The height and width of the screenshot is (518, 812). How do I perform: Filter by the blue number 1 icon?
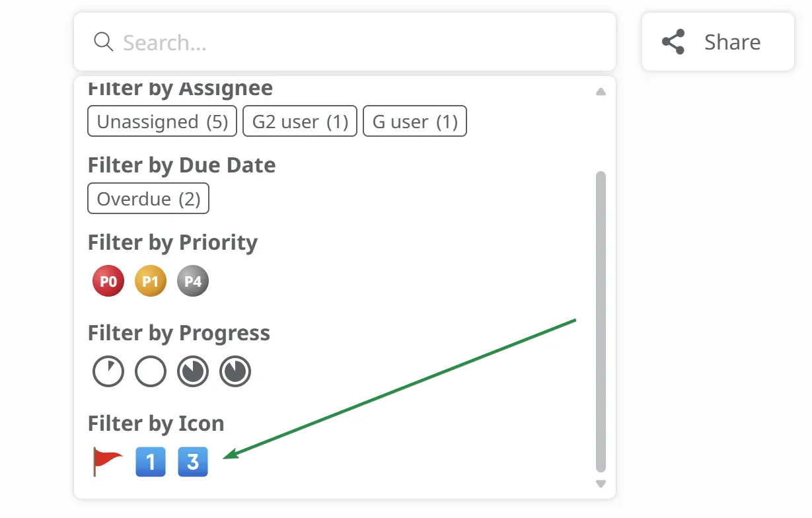pyautogui.click(x=151, y=461)
